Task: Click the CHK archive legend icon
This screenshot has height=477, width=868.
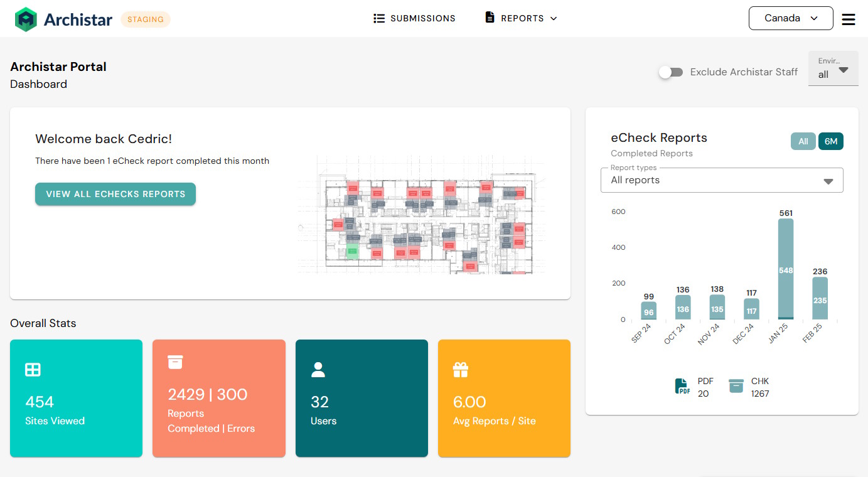Action: click(x=736, y=386)
